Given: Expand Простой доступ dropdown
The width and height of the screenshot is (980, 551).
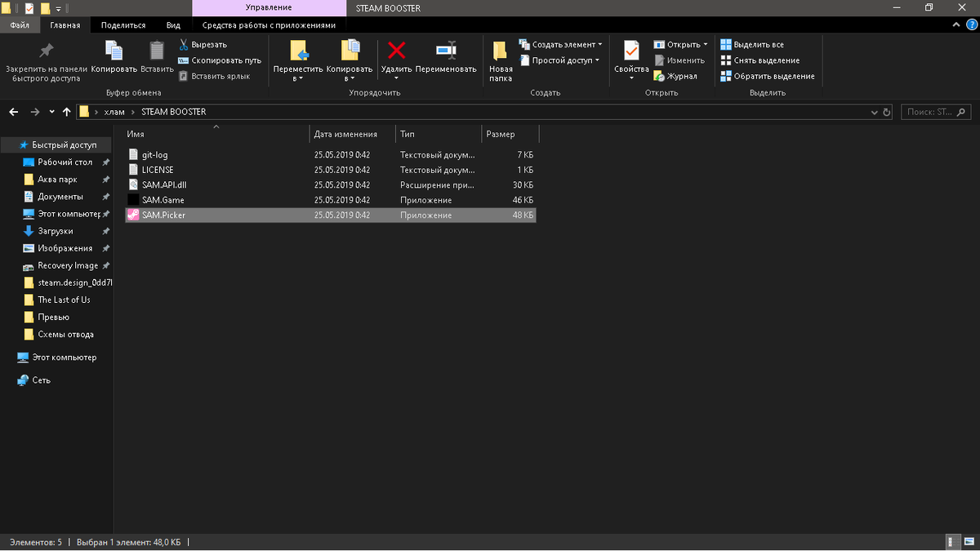Looking at the screenshot, I should click(x=559, y=60).
